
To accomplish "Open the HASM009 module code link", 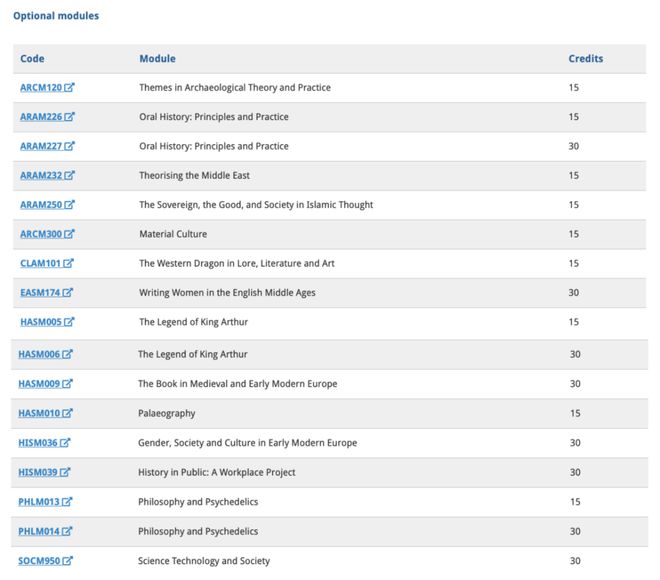I will [39, 384].
